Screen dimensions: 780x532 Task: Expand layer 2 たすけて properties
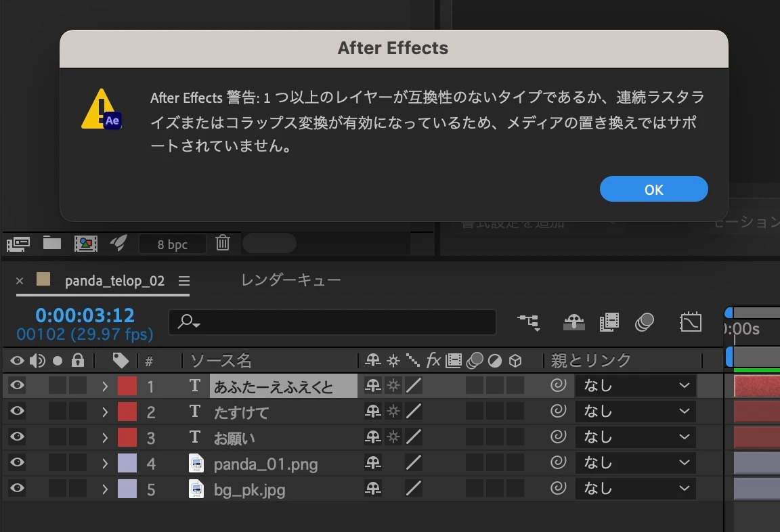pyautogui.click(x=104, y=412)
